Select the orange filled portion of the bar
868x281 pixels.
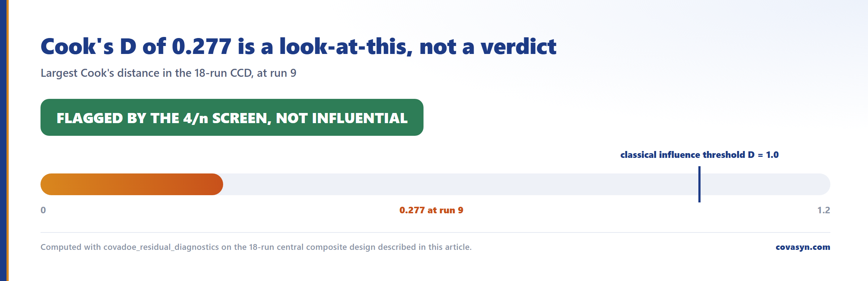132,184
